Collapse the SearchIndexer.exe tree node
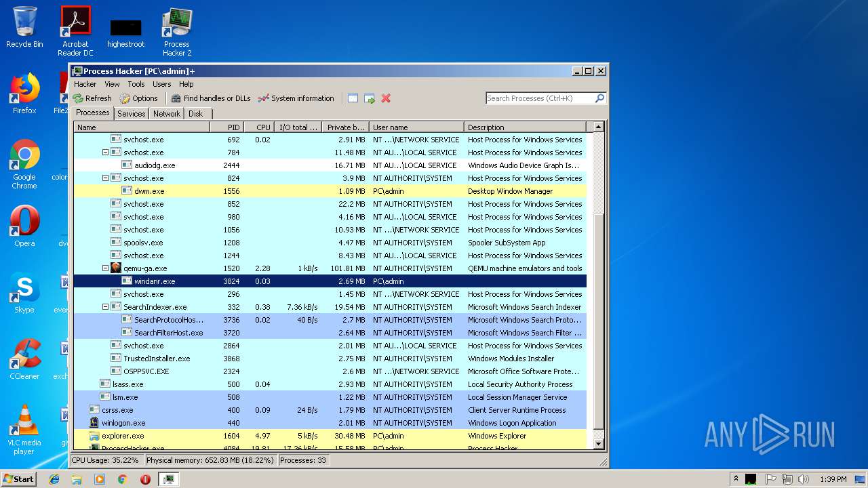Image resolution: width=868 pixels, height=488 pixels. (x=105, y=307)
